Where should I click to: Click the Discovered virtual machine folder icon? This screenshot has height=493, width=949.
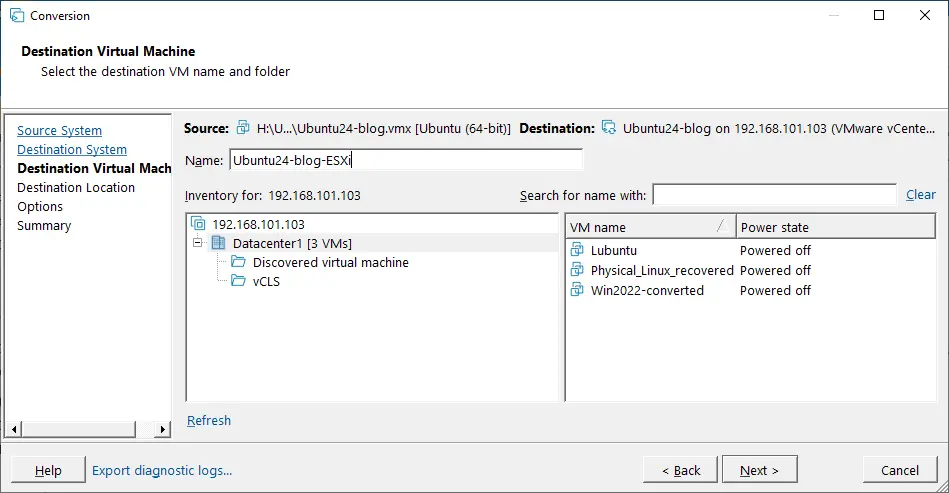(238, 262)
